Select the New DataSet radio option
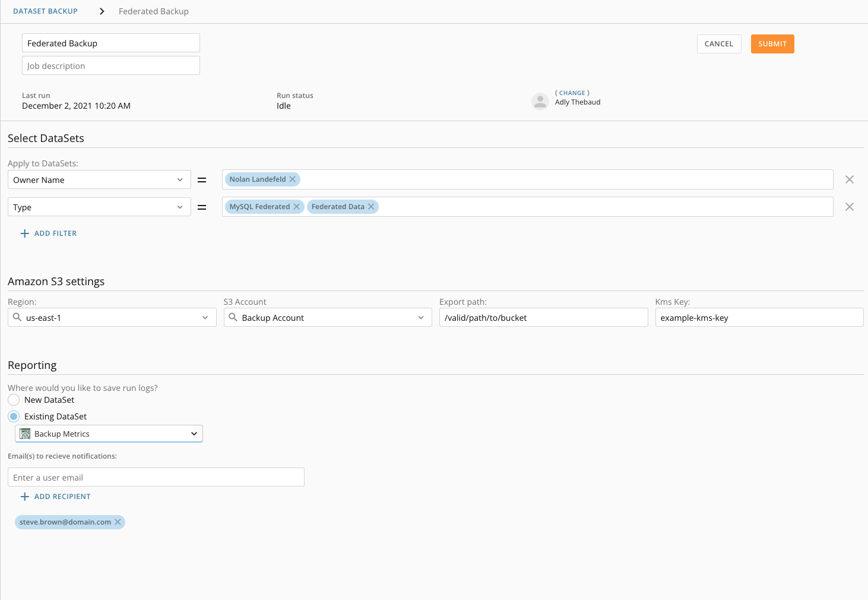Screen dimensions: 868x600 click(x=14, y=400)
